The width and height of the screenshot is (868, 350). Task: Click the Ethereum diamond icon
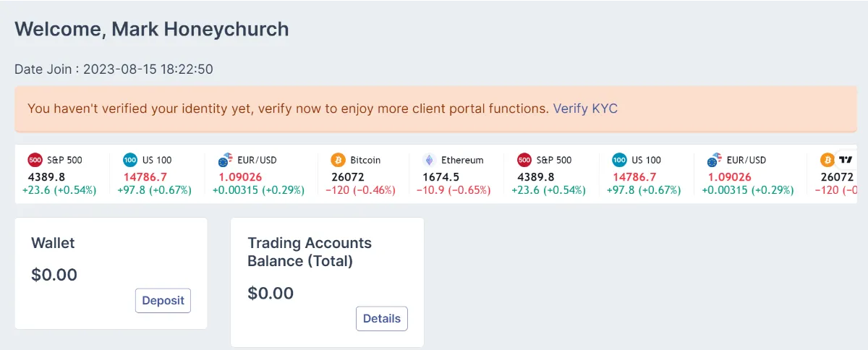coord(429,160)
